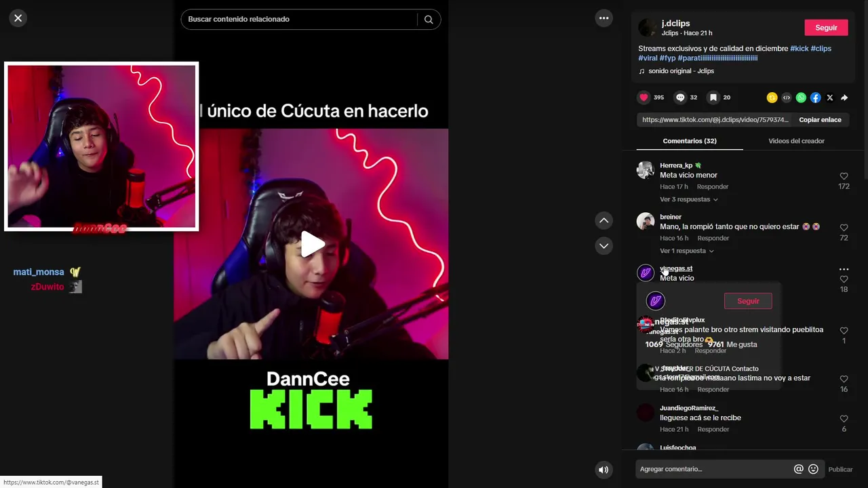Like the video with heart icon
The image size is (868, 488).
(x=644, y=98)
